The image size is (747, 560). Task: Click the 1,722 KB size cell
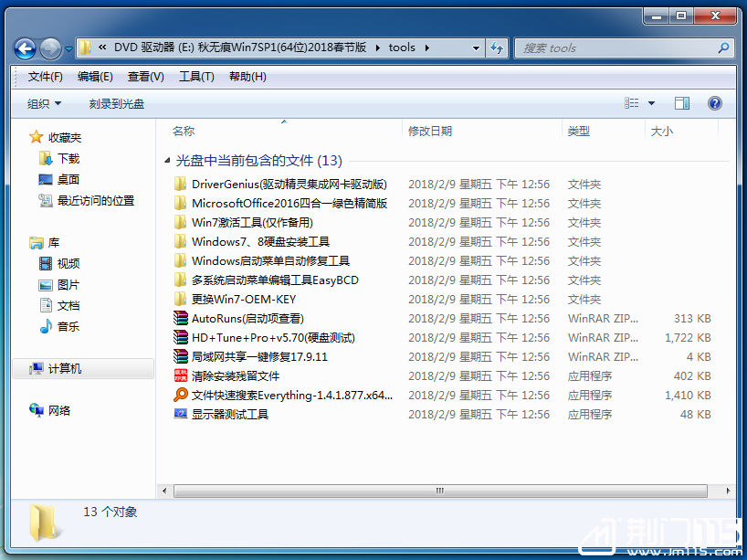(688, 338)
